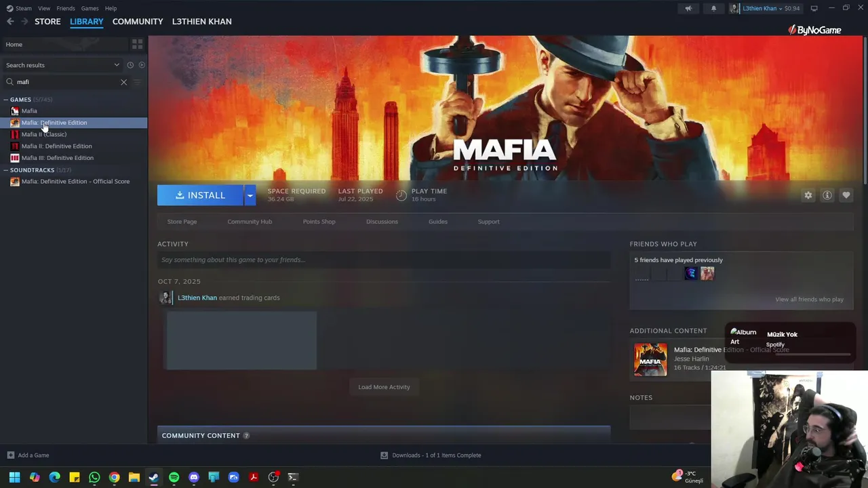This screenshot has height=488, width=868.
Task: Open Community Content help question mark
Action: (x=246, y=435)
